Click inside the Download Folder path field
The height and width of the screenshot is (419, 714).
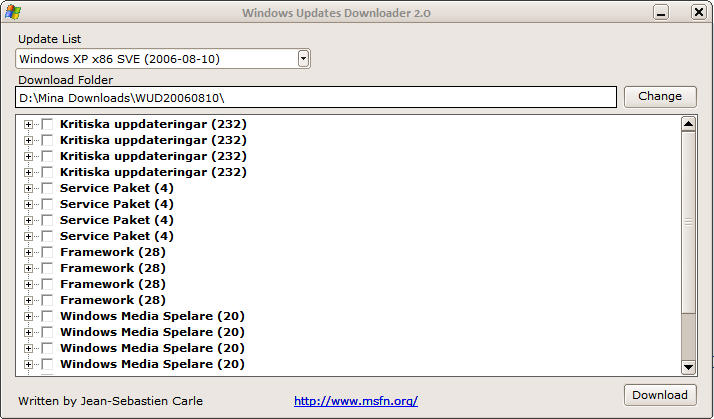tap(316, 97)
